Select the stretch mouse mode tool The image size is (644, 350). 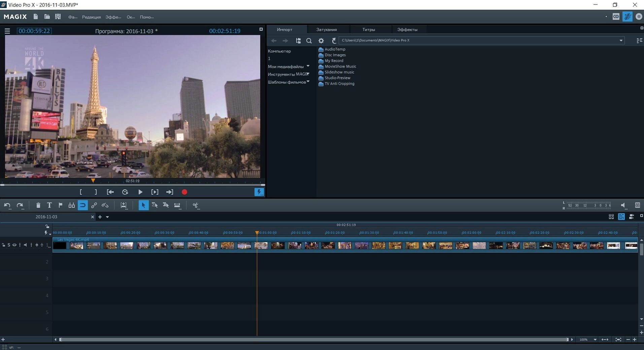(x=177, y=205)
